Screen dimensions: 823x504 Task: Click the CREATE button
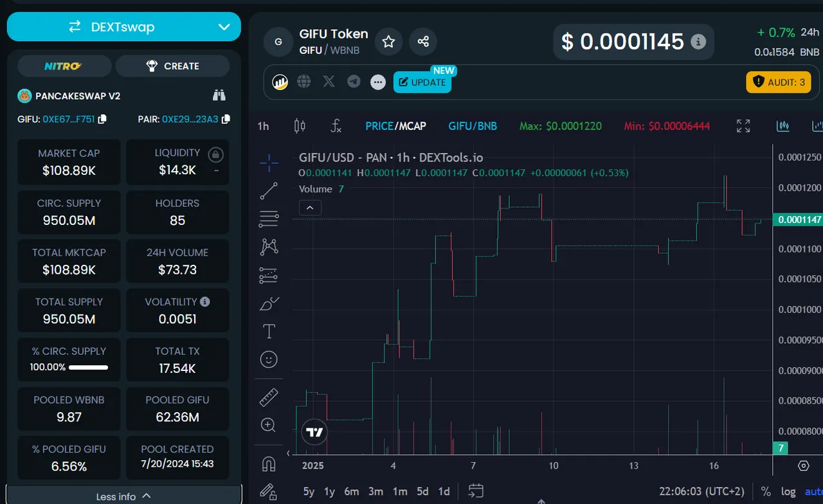(x=172, y=66)
